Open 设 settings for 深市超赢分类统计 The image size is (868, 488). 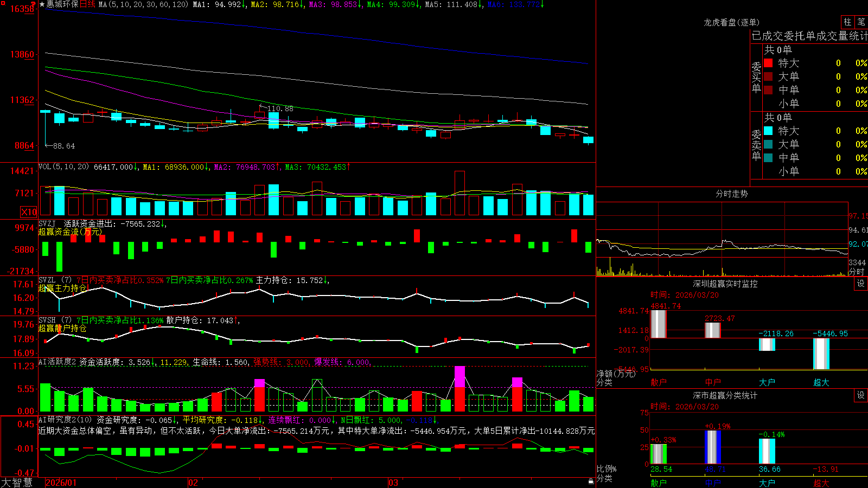pyautogui.click(x=861, y=395)
